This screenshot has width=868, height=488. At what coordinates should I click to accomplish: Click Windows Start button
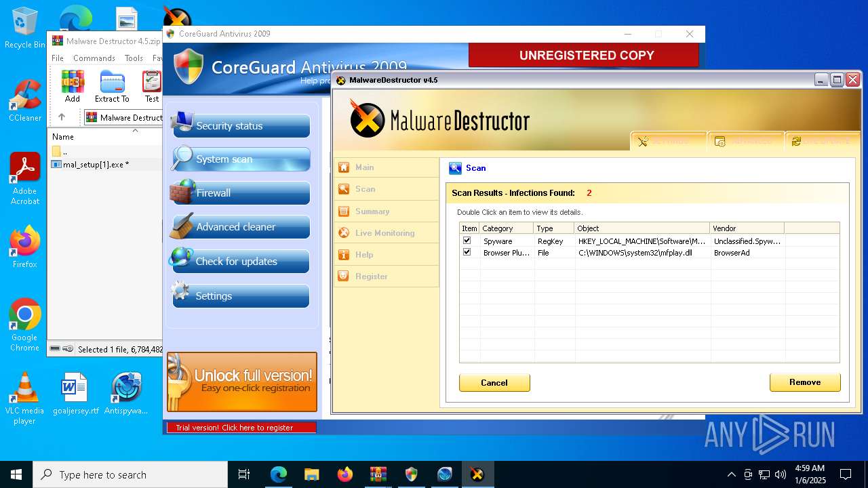tap(16, 474)
